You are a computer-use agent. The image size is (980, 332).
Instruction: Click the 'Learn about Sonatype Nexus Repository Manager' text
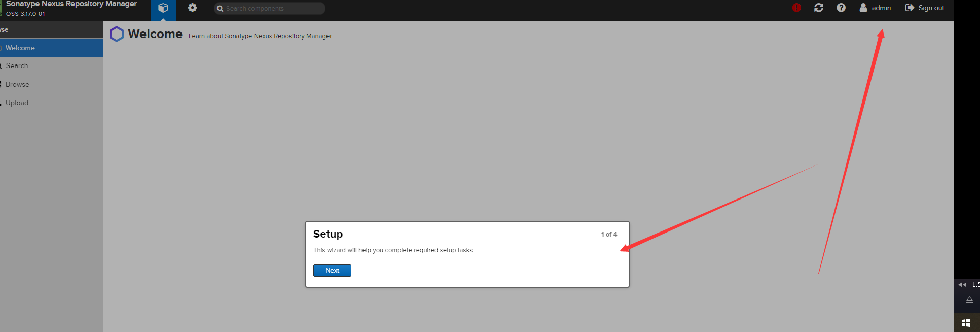pyautogui.click(x=260, y=36)
